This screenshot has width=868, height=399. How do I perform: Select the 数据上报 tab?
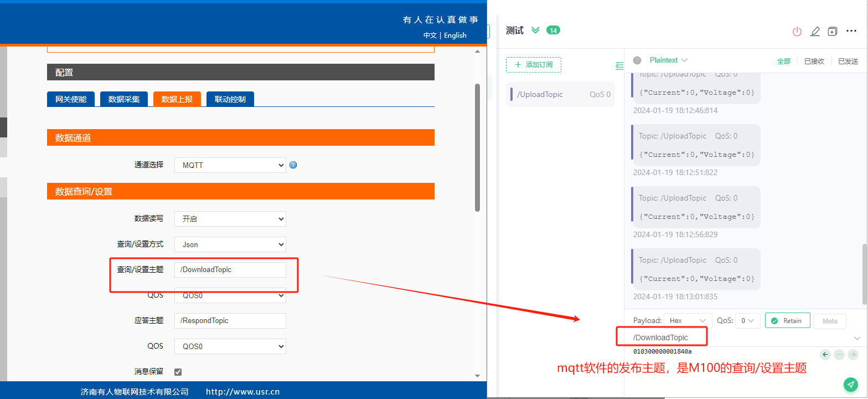(x=177, y=99)
